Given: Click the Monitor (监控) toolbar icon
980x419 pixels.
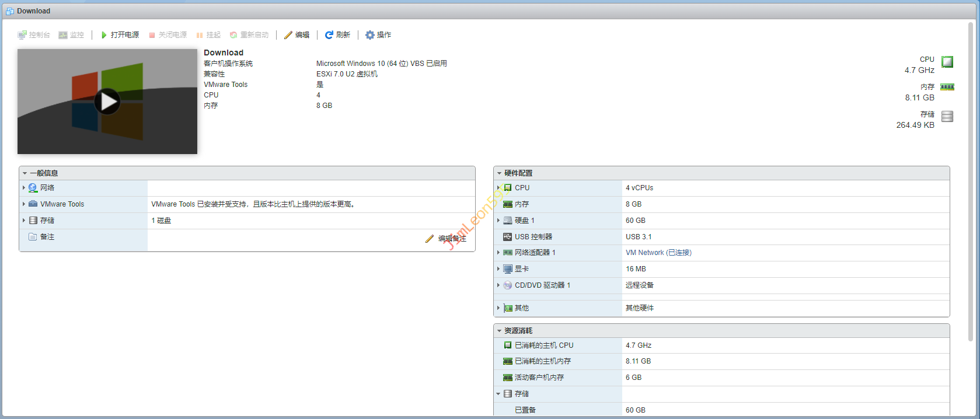Looking at the screenshot, I should 63,35.
